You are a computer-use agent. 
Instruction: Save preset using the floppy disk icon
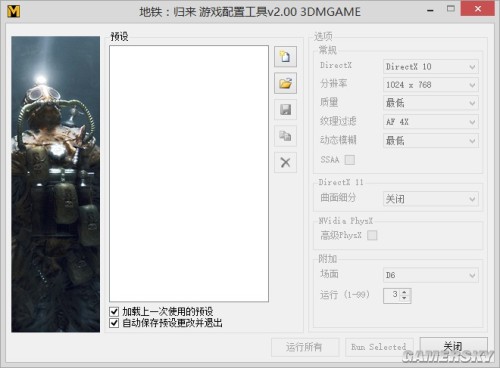click(x=285, y=110)
